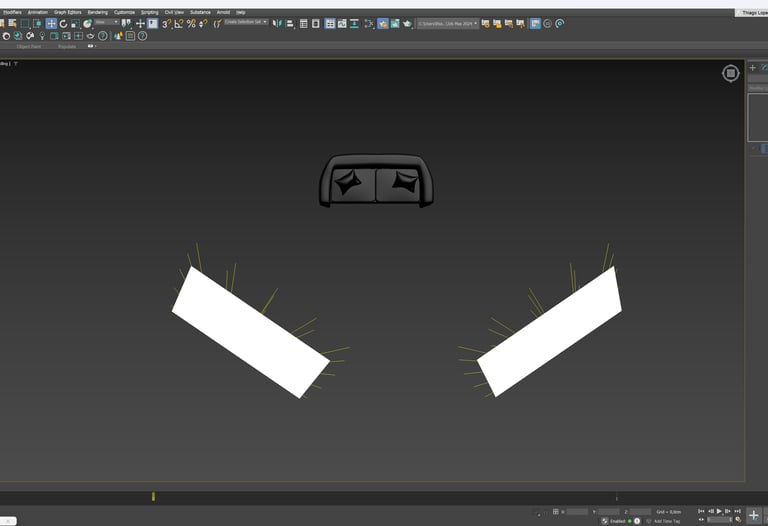Open the Animation menu
This screenshot has width=768, height=526.
point(38,12)
